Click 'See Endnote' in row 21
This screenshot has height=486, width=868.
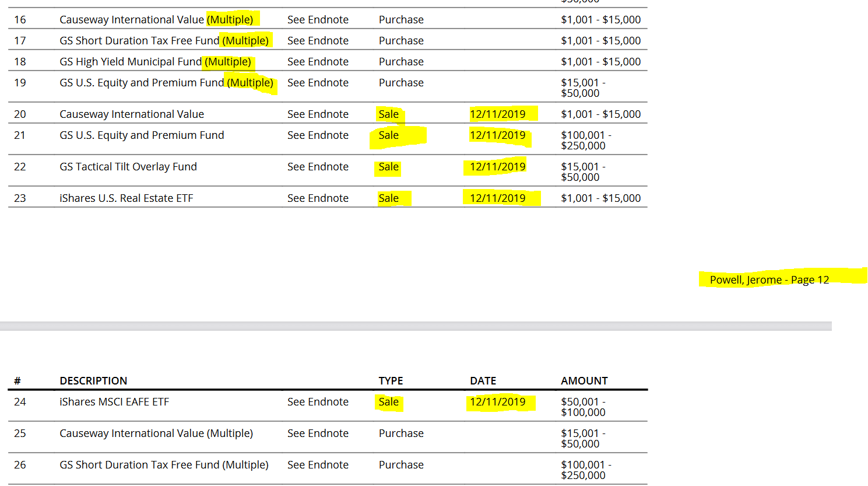318,135
